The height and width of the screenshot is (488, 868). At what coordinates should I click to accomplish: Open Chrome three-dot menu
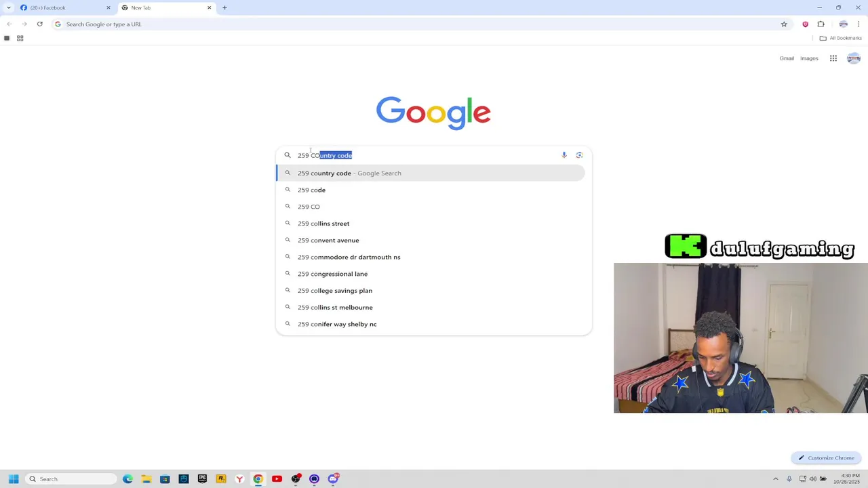point(859,24)
